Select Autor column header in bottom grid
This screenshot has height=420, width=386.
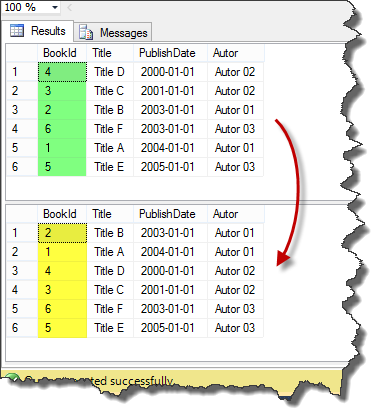point(236,214)
